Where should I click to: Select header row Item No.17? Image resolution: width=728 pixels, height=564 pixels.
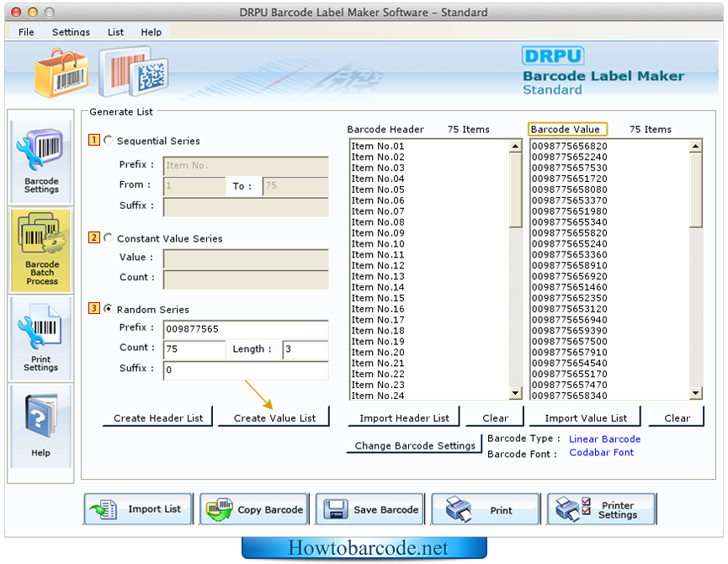(429, 319)
